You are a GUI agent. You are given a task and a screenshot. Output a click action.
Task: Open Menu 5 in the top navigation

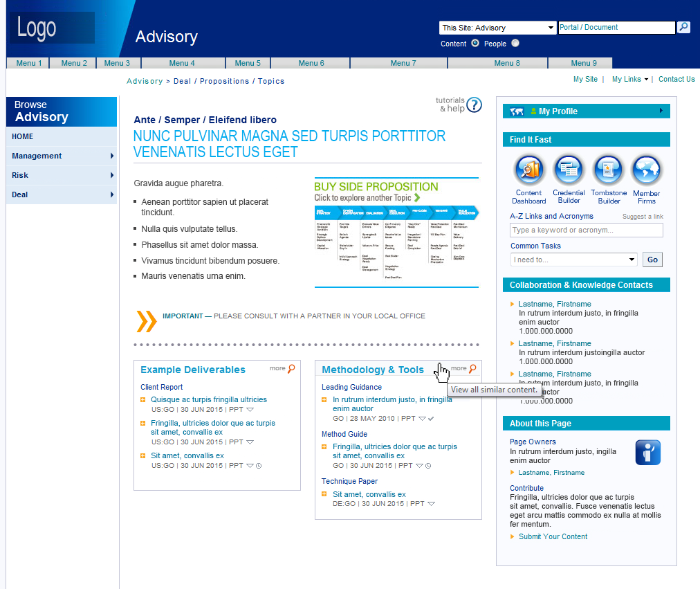248,63
